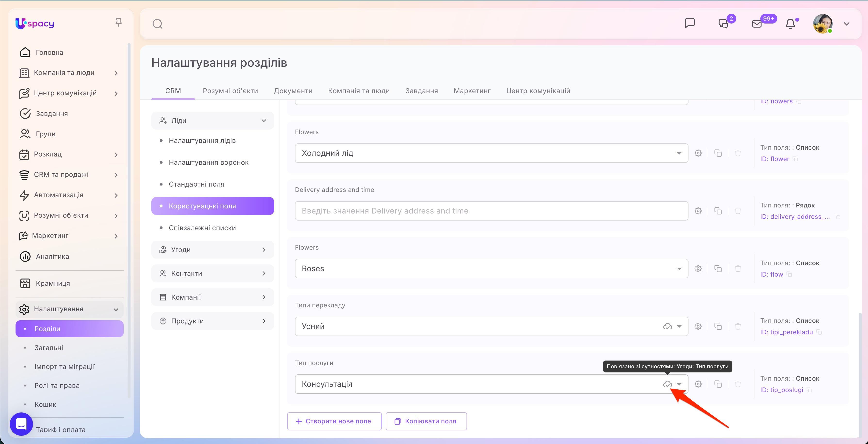Open settings gear for the Холодний лід field

coord(698,153)
